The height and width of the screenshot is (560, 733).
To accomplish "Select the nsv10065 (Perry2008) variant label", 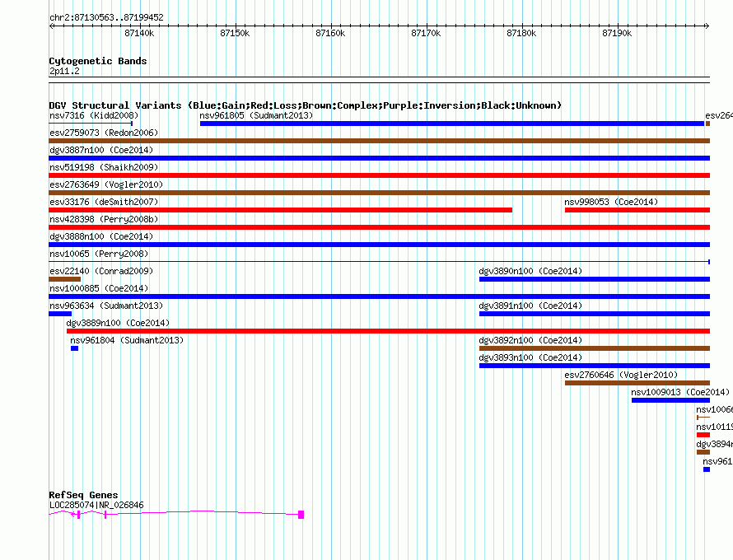I will [99, 254].
